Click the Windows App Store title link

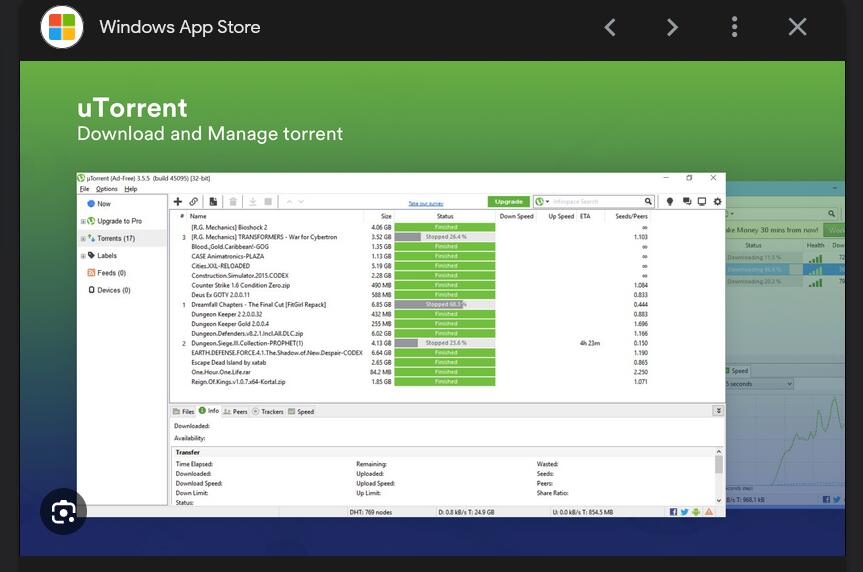point(179,27)
